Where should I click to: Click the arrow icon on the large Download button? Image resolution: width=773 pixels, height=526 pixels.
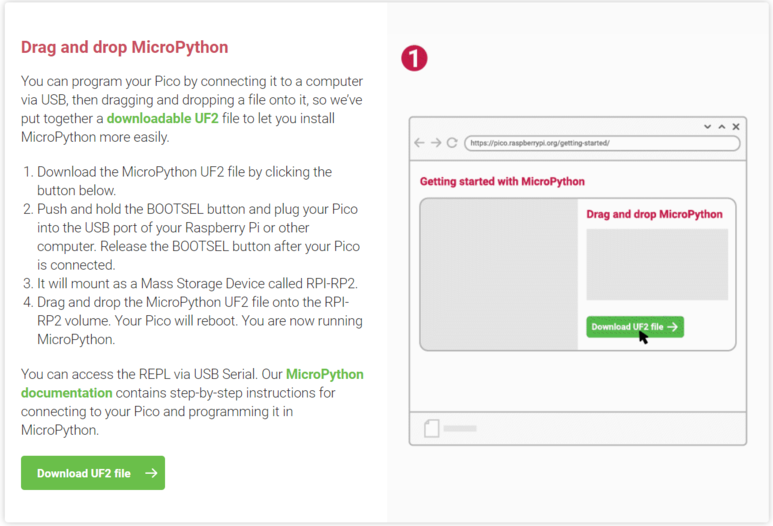151,473
